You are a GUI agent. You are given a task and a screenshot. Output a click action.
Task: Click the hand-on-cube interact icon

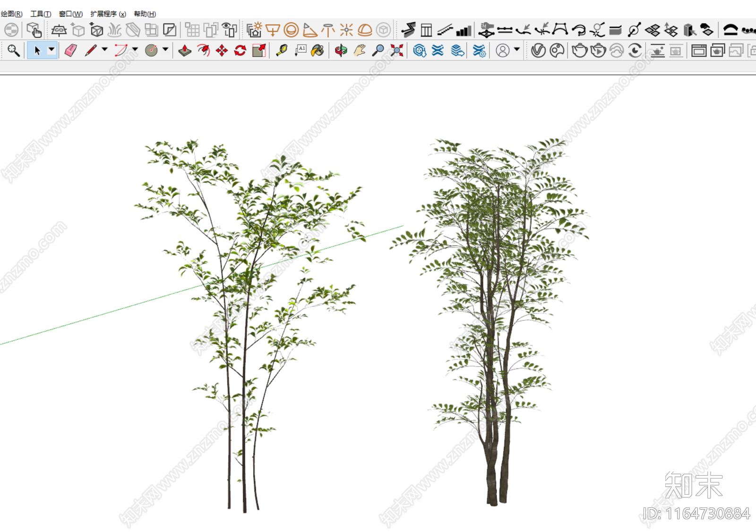34,30
